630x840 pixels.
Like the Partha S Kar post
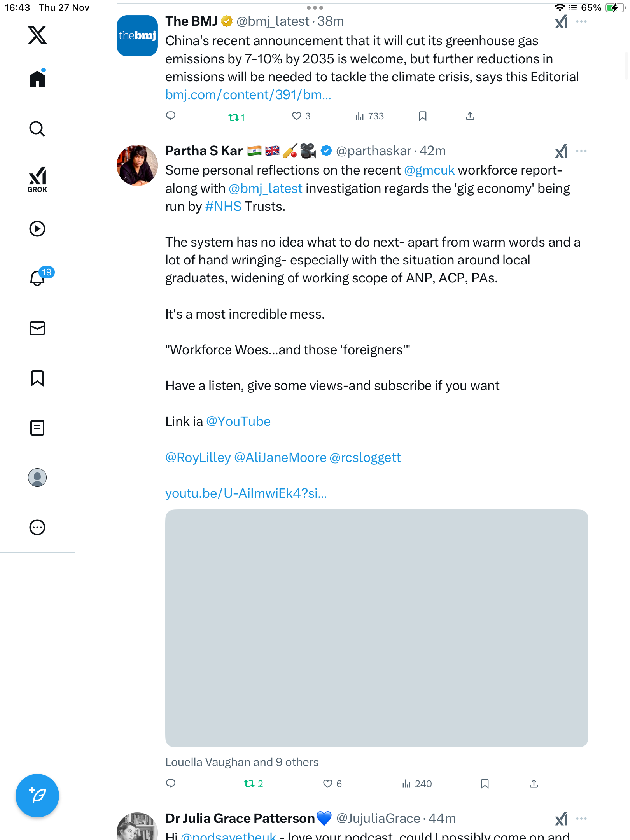tap(328, 784)
